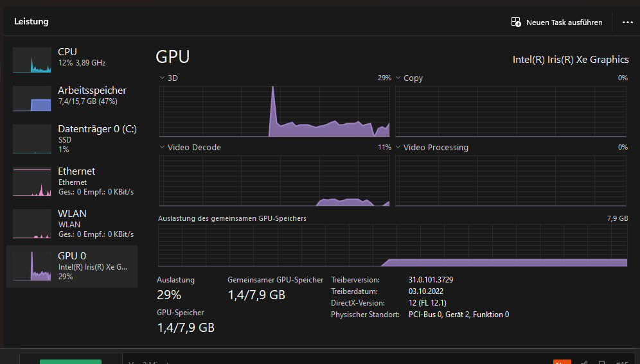Click the shared GPU memory usage graph
The width and height of the screenshot is (640, 364).
[393, 245]
